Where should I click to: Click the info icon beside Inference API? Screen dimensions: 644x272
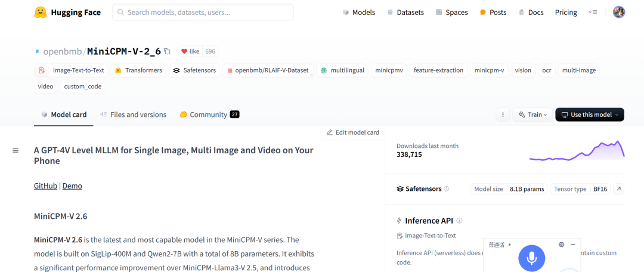pyautogui.click(x=459, y=221)
